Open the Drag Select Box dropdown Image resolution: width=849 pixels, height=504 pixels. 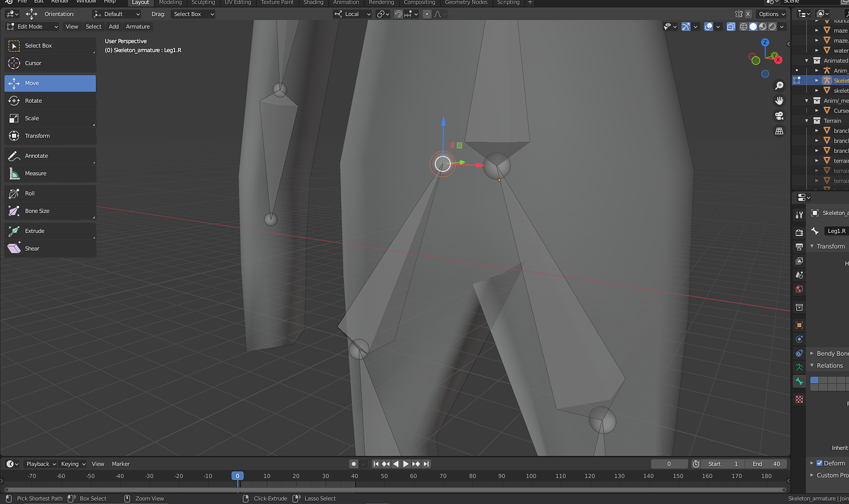pos(193,14)
